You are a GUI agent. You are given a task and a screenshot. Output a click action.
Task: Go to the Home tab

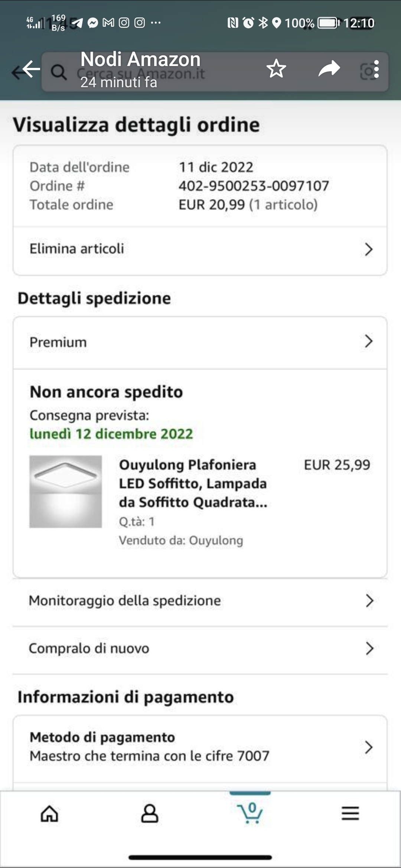tap(49, 814)
